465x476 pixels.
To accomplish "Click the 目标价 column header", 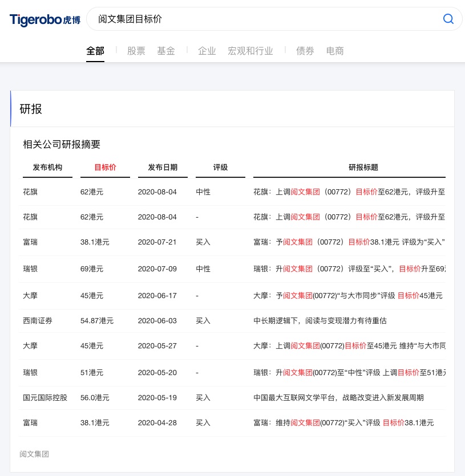I will [x=105, y=167].
